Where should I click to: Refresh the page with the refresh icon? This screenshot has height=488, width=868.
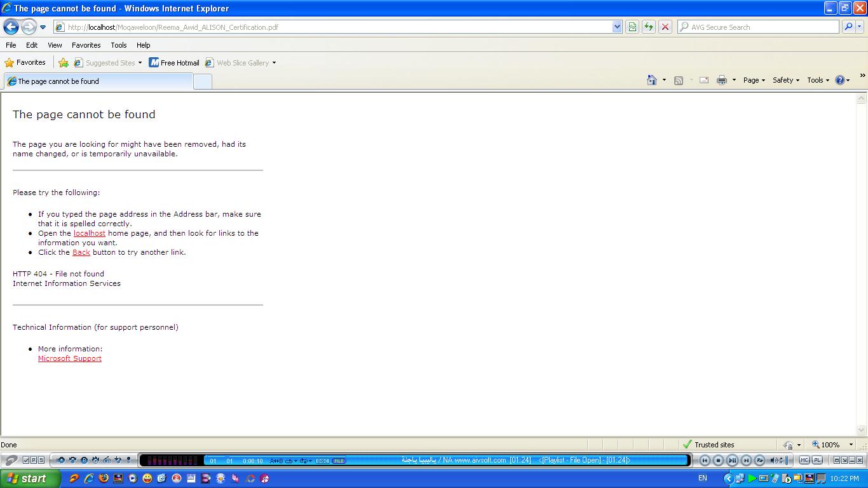[x=649, y=27]
